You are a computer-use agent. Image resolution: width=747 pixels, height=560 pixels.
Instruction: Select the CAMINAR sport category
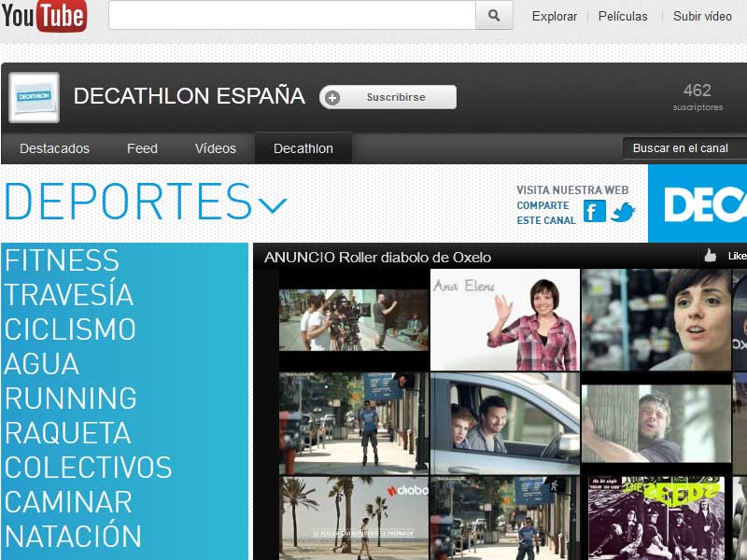(x=68, y=502)
